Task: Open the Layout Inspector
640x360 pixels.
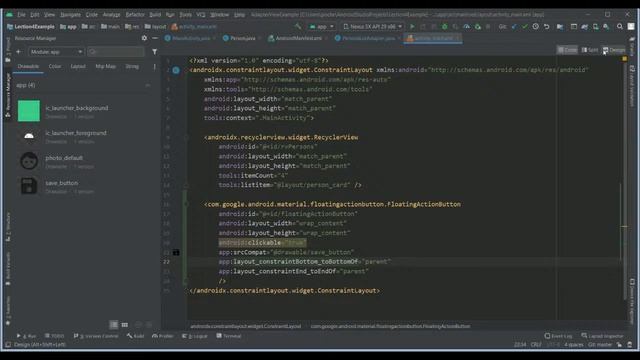Action: (602, 336)
